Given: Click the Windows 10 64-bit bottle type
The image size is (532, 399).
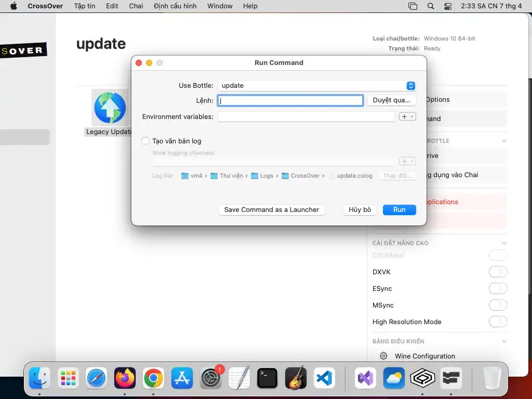Looking at the screenshot, I should click(449, 38).
